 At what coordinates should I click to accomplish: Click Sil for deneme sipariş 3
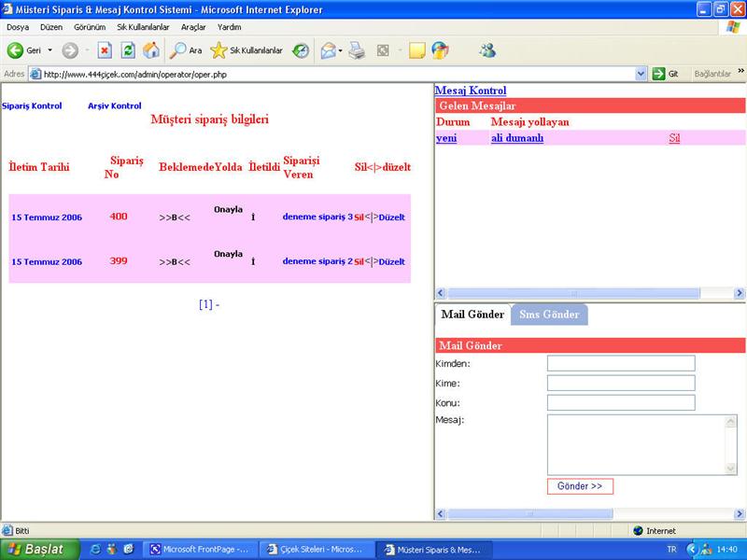[359, 217]
